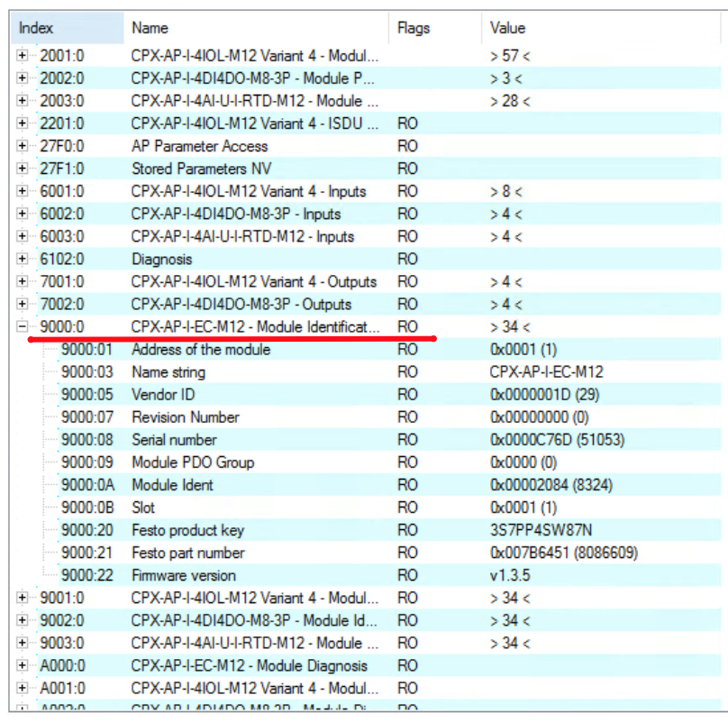Click the product key value 3S7PP4SW87N
Image resolution: width=728 pixels, height=723 pixels.
point(541,530)
